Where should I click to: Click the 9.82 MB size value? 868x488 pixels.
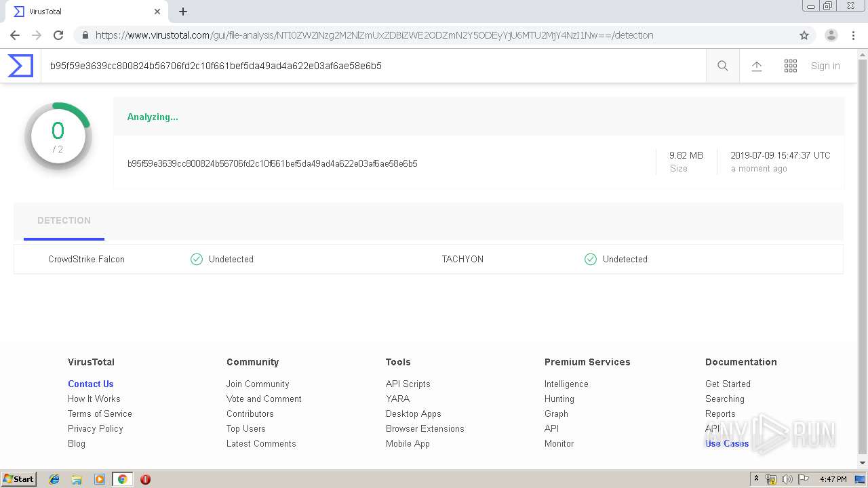click(686, 155)
